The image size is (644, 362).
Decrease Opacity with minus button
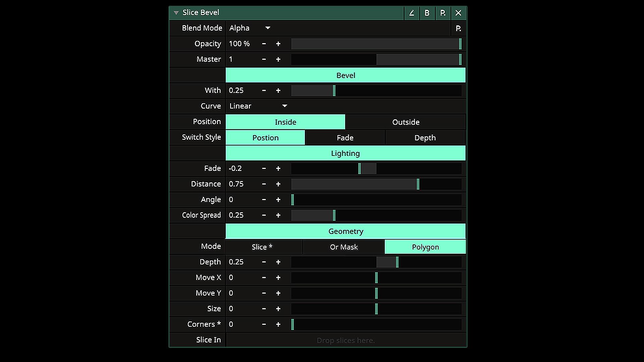coord(264,44)
